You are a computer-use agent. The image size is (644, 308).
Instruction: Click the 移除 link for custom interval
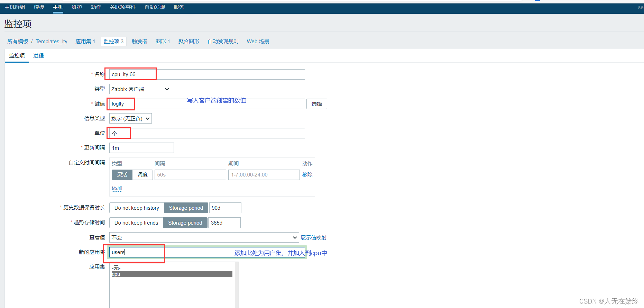(x=307, y=175)
